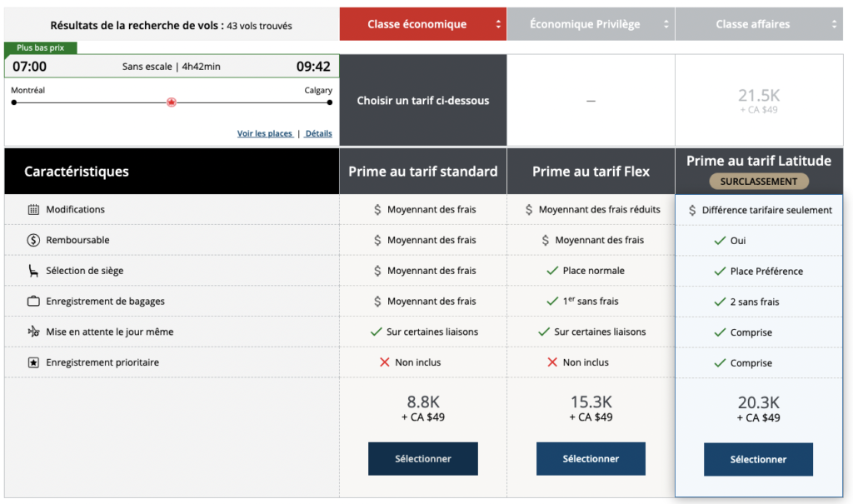The height and width of the screenshot is (504, 853).
Task: Click the Air Canada maple leaf route marker
Action: (x=172, y=102)
